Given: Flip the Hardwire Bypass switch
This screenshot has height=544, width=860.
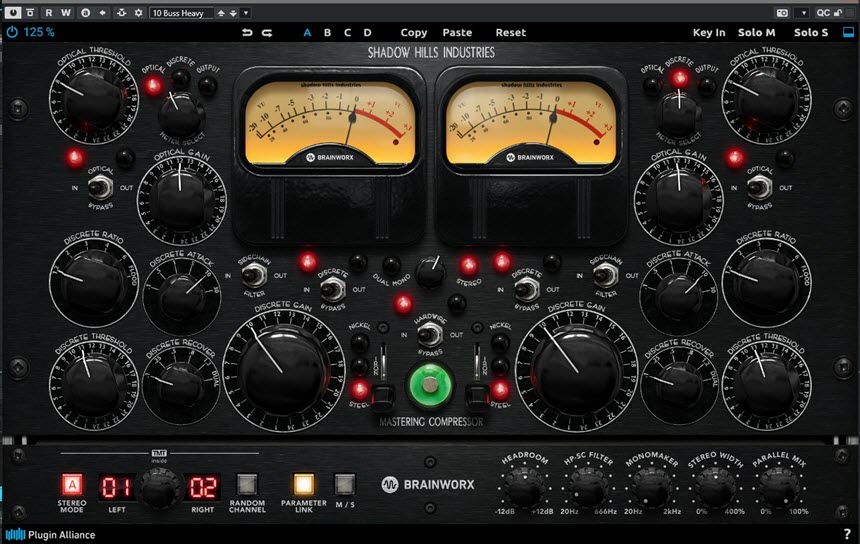Looking at the screenshot, I should 430,334.
